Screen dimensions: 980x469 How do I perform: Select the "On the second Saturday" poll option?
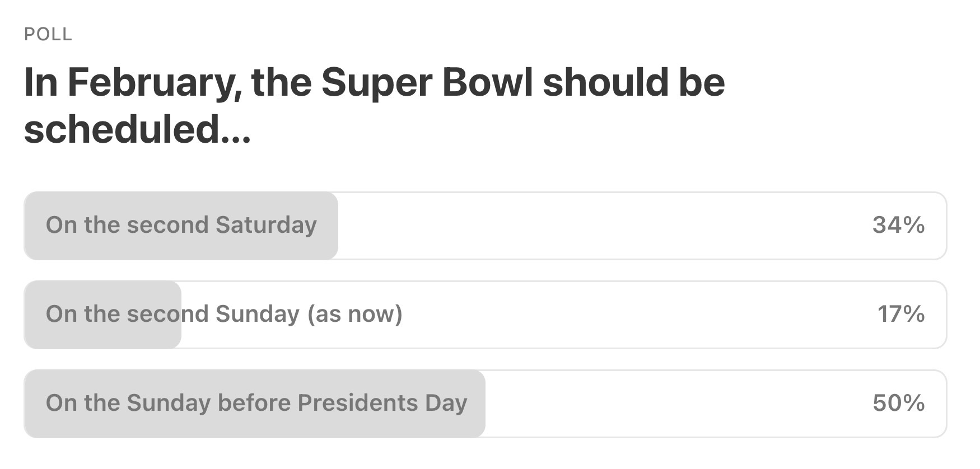point(181,225)
